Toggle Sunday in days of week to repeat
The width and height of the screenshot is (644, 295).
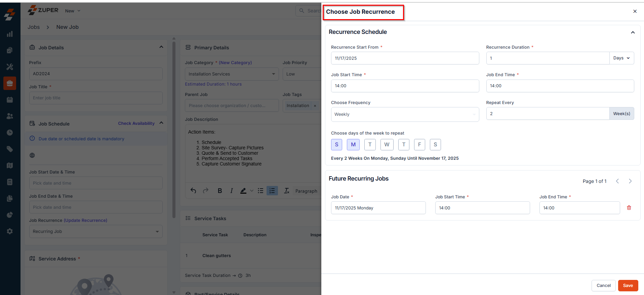coord(337,145)
